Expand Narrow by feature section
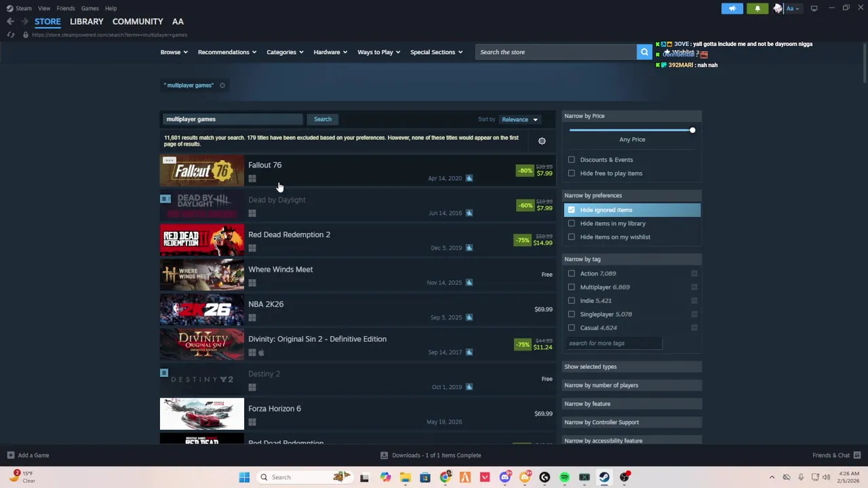The height and width of the screenshot is (488, 868). pyautogui.click(x=632, y=404)
